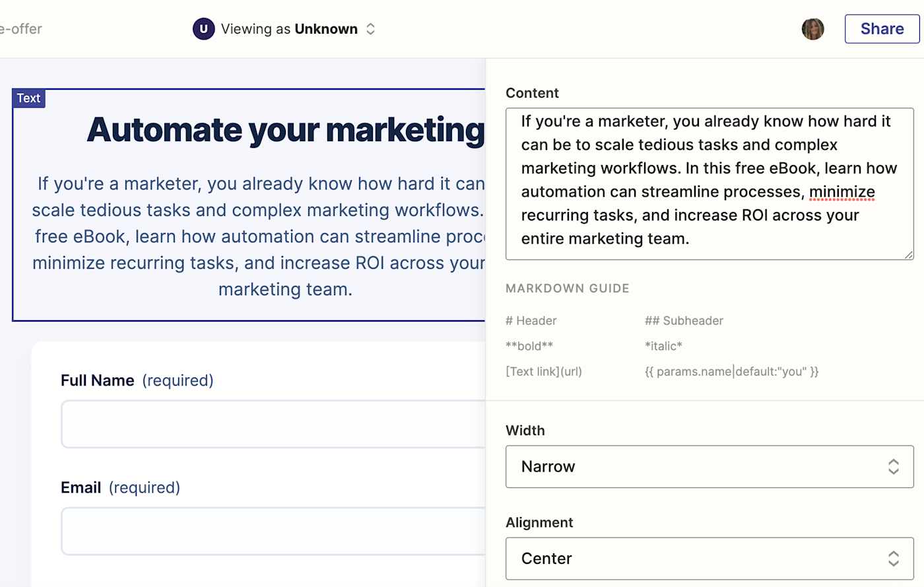Click the "Automate your marketing" heading
Viewport: 924px width, 587px height.
pyautogui.click(x=285, y=129)
